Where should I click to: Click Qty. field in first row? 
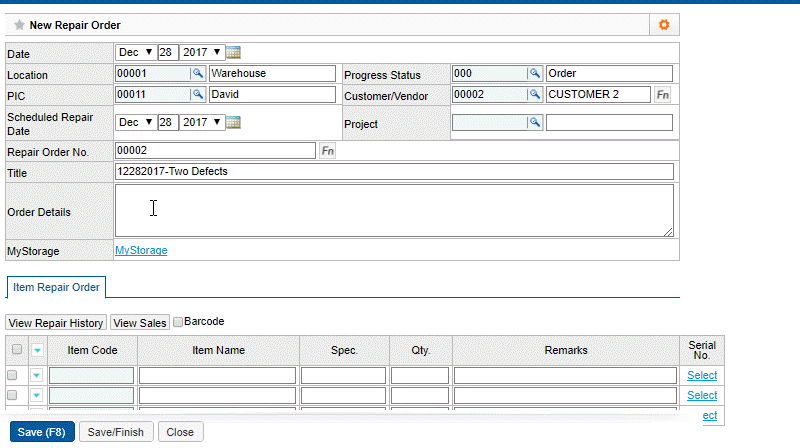(420, 376)
